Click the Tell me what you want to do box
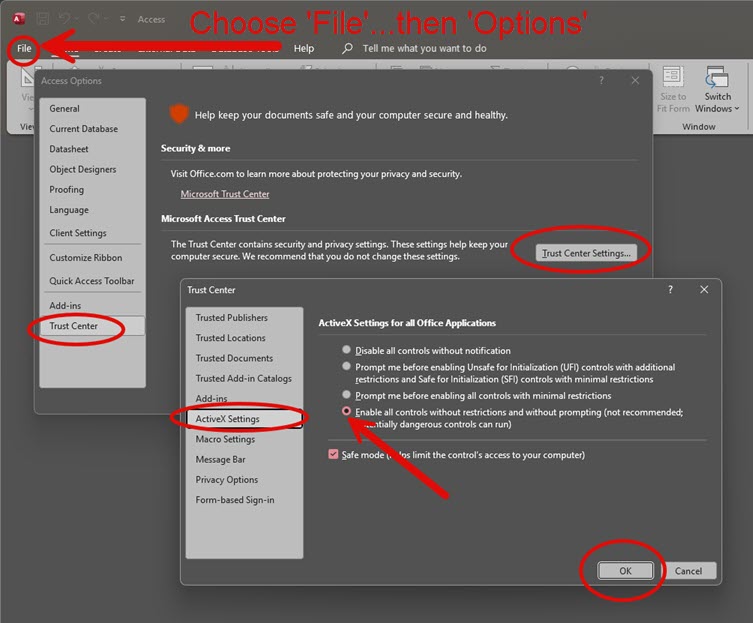Screen dimensions: 753x623 [425, 48]
